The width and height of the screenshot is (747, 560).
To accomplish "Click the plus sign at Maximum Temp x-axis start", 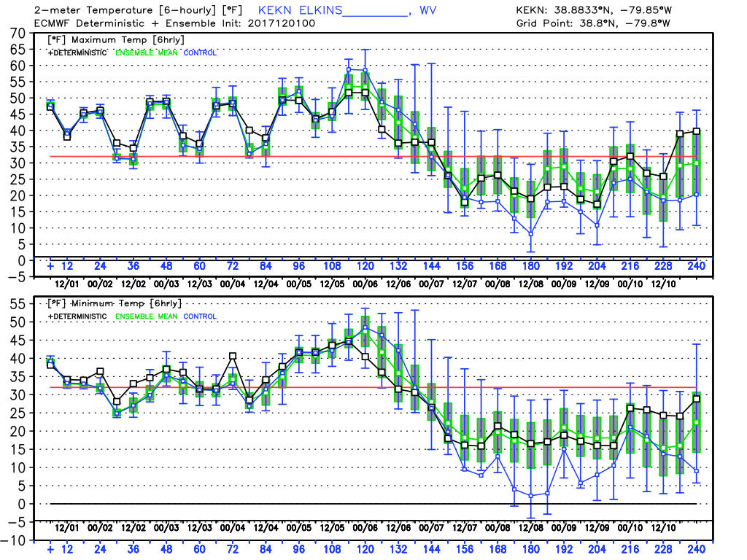I will [x=50, y=267].
